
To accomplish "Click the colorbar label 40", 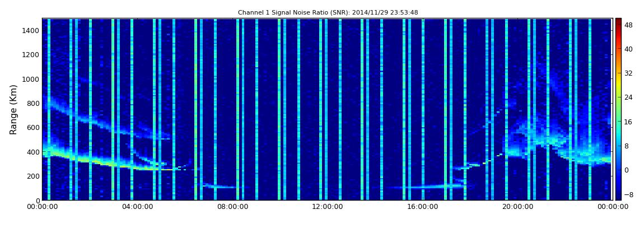I will pos(629,49).
